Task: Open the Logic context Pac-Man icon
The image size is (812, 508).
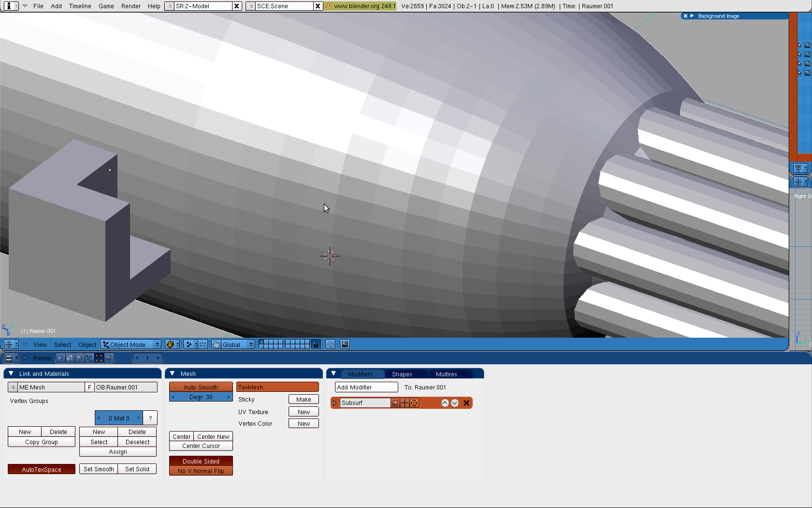Action: point(60,358)
